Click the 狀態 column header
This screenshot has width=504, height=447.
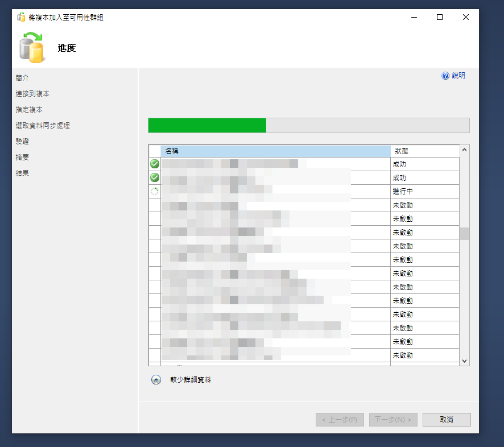tap(424, 151)
